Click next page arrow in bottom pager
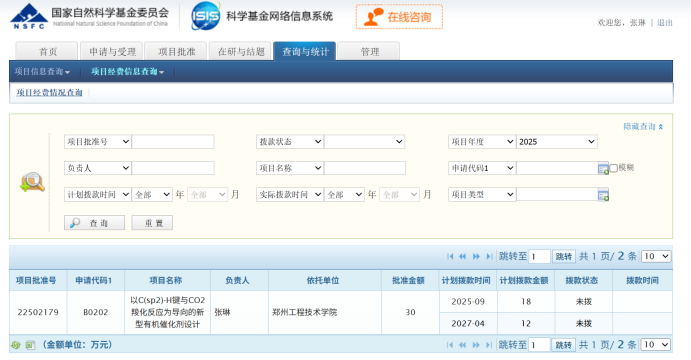Viewport: 691px width, 360px height. click(x=476, y=345)
